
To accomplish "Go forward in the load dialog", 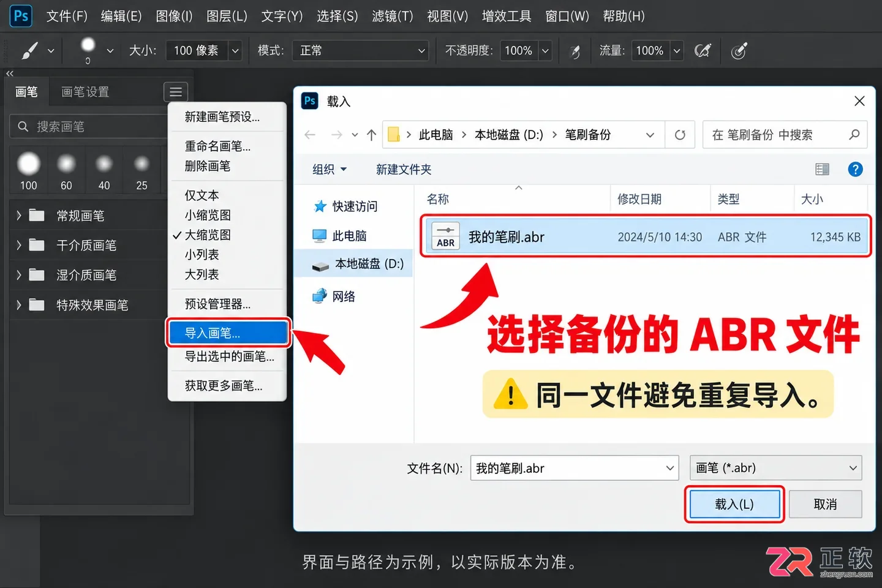I will [336, 135].
